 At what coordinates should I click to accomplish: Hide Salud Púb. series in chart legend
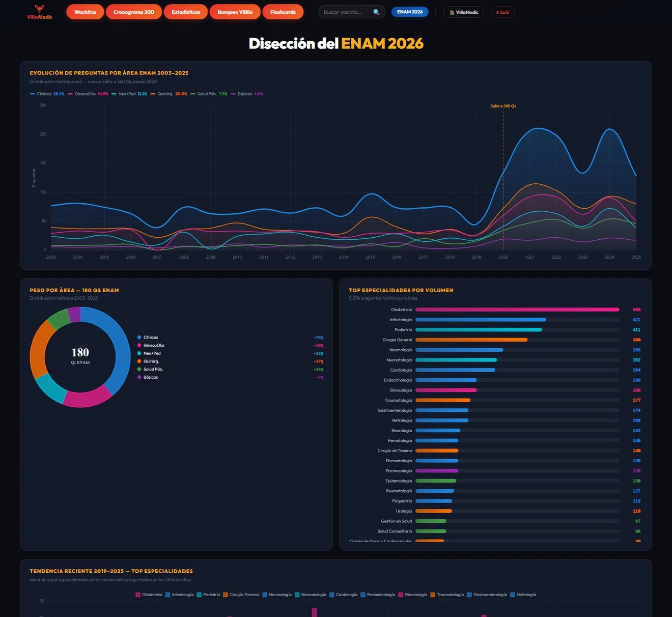point(209,94)
